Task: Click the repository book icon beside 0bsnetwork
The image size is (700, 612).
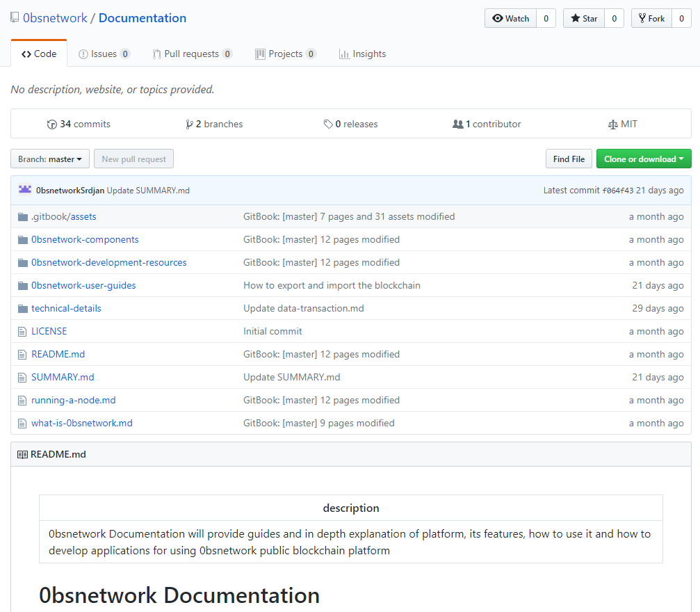Action: pyautogui.click(x=15, y=18)
